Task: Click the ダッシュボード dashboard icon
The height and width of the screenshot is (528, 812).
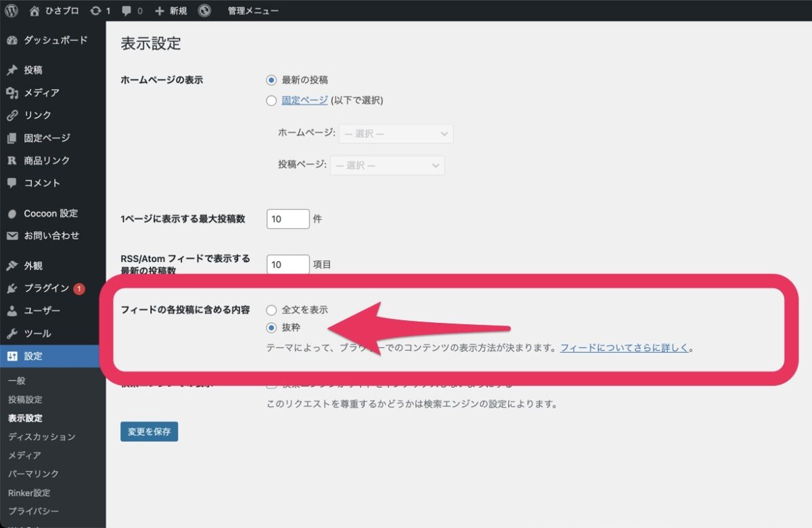Action: click(x=12, y=41)
